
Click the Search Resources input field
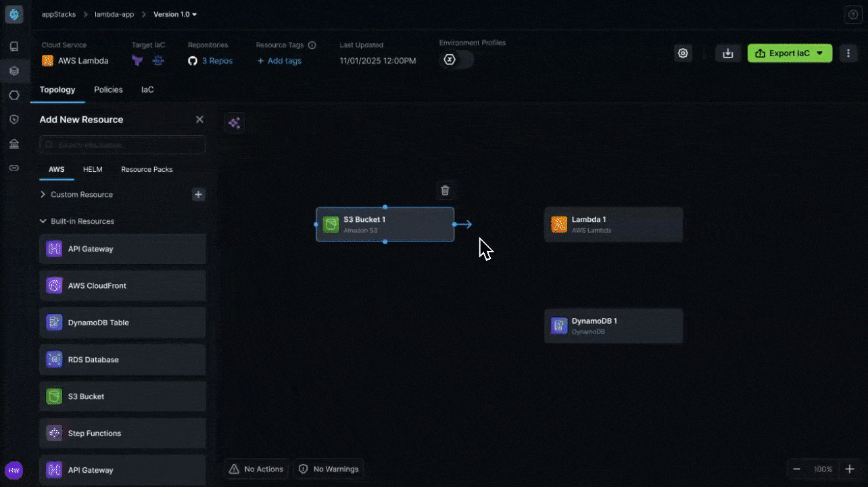(x=122, y=145)
